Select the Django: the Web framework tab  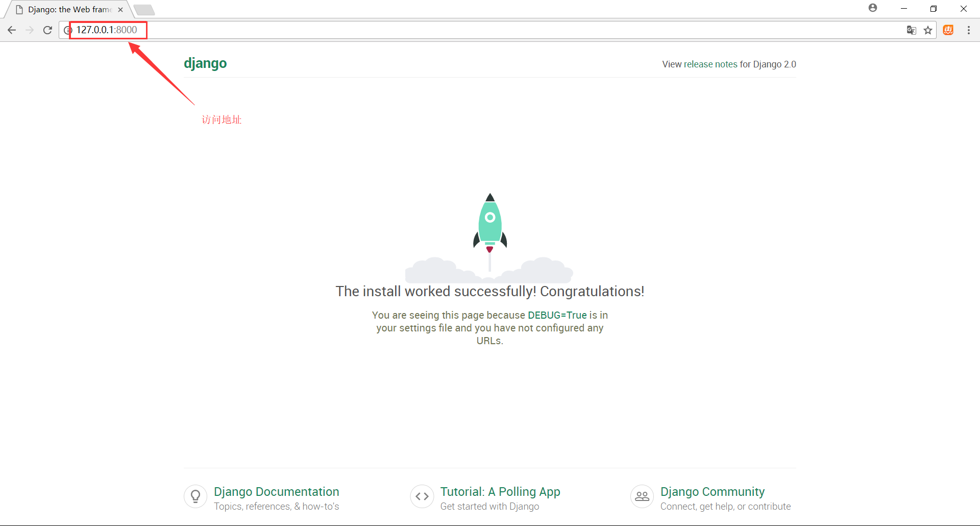[69, 10]
